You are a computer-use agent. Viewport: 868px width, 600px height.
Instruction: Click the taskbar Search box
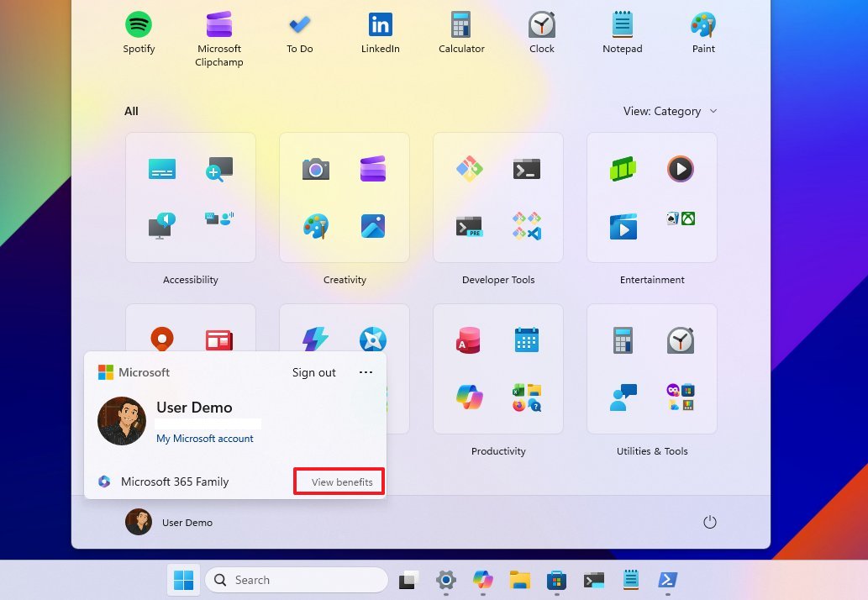[296, 580]
